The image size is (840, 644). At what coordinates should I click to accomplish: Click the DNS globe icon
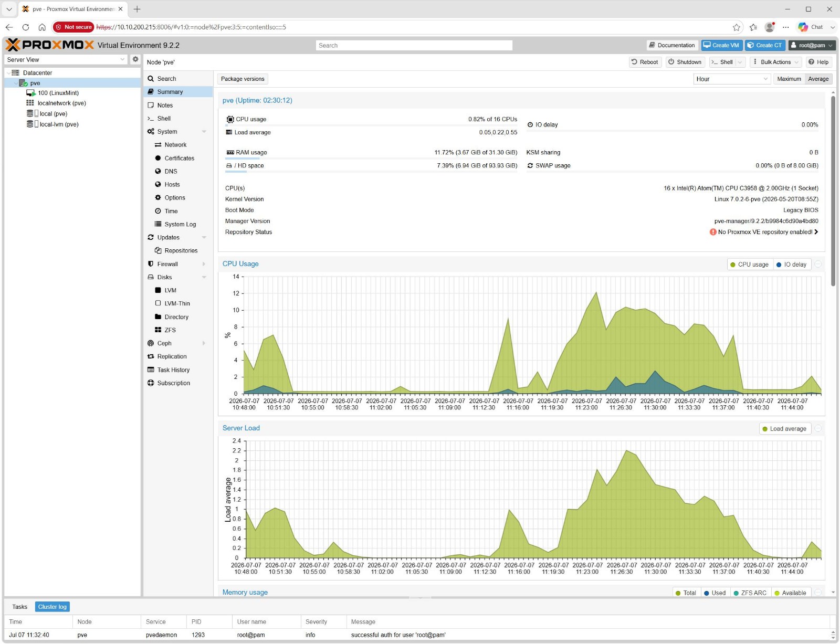pyautogui.click(x=158, y=171)
